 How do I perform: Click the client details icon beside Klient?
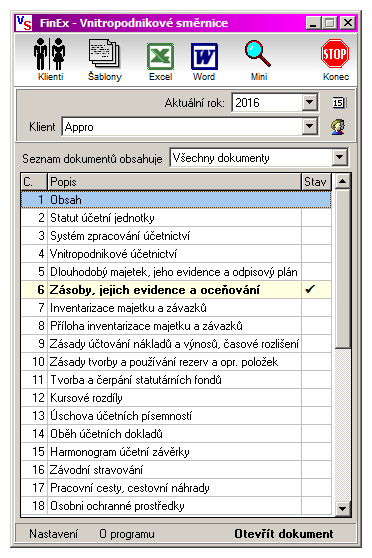click(339, 127)
